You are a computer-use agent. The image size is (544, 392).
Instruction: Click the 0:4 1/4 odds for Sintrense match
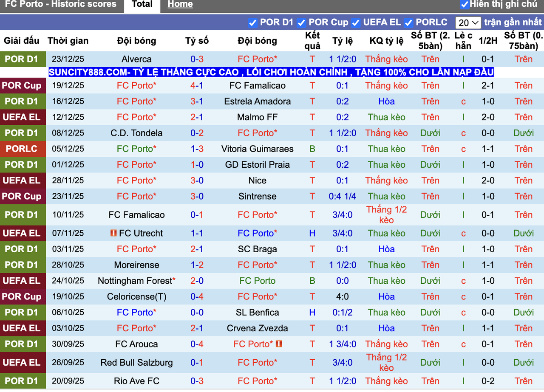343,196
